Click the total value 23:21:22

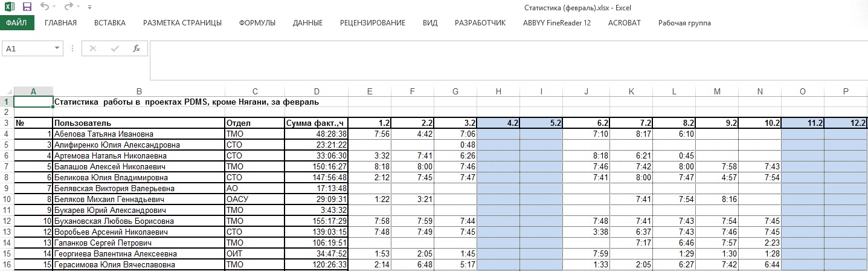(x=317, y=145)
